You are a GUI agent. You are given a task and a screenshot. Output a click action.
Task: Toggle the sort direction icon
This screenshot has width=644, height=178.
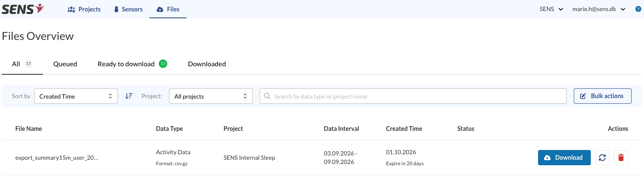pos(129,96)
